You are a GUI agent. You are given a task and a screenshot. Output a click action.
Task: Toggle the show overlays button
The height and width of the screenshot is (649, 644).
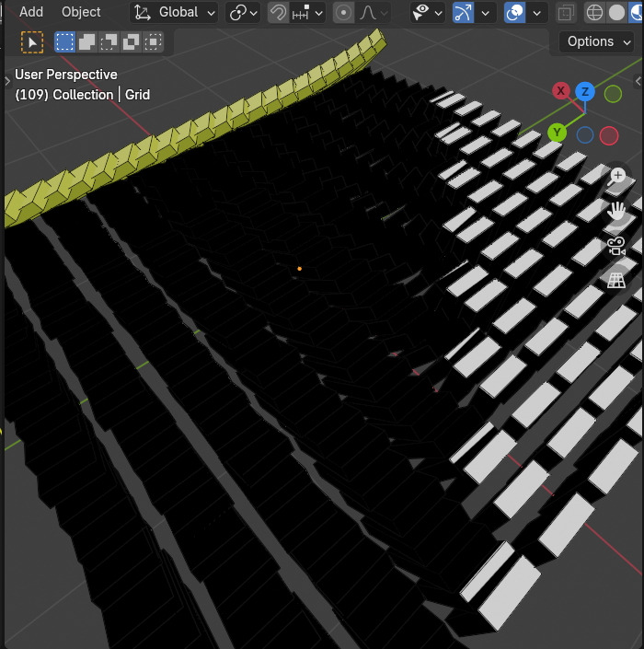click(x=514, y=13)
